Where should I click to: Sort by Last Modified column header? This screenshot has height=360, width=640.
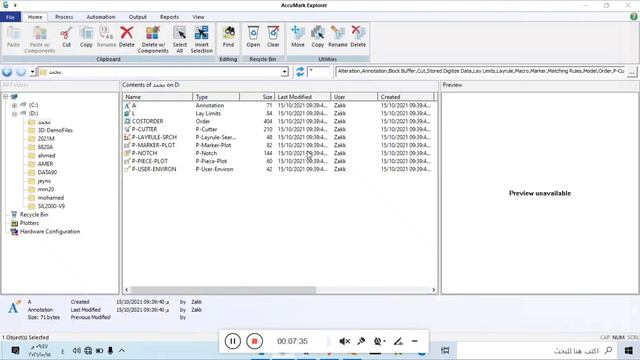(302, 97)
